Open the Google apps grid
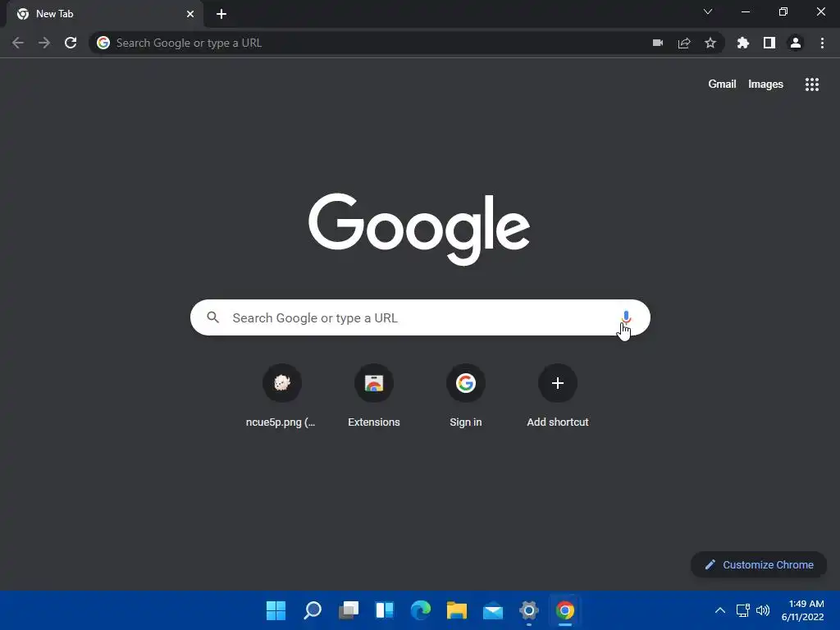Screen dimensions: 840x630 812,84
